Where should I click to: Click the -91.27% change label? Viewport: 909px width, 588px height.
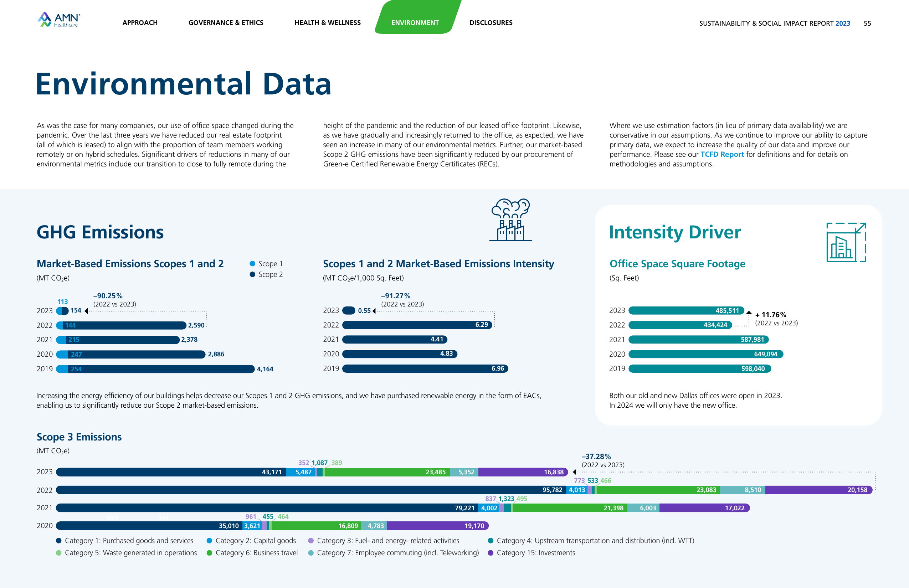click(396, 296)
